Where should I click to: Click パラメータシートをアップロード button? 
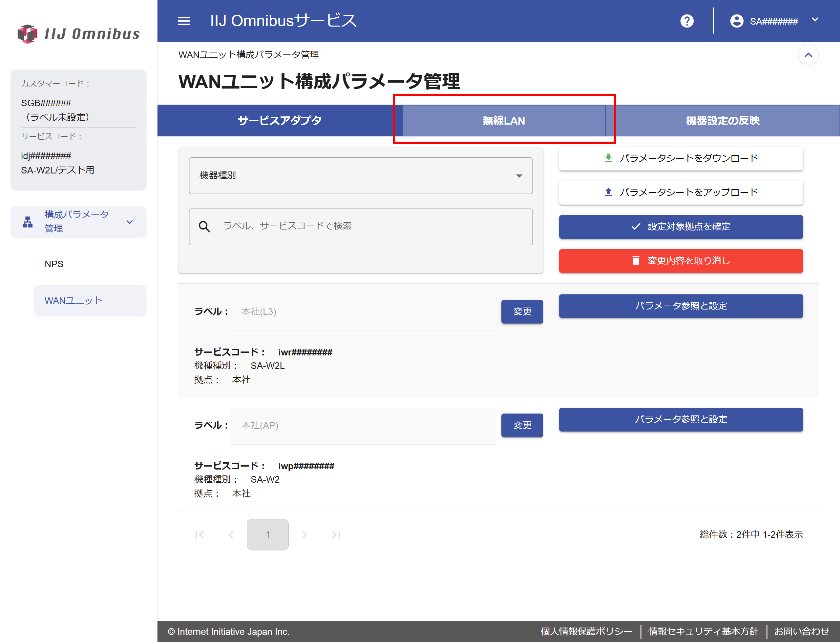[x=681, y=192]
